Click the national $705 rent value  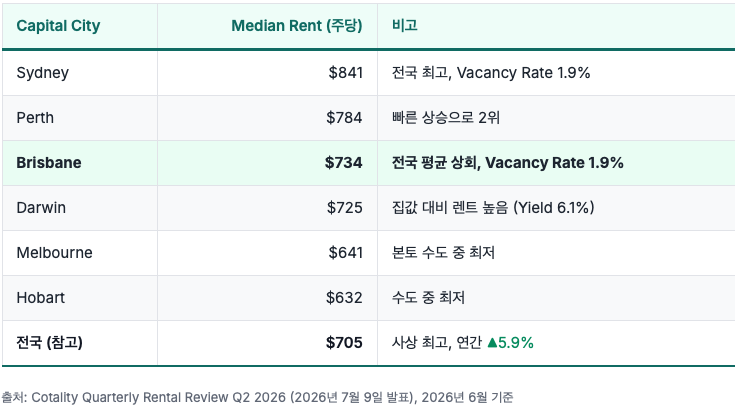345,343
